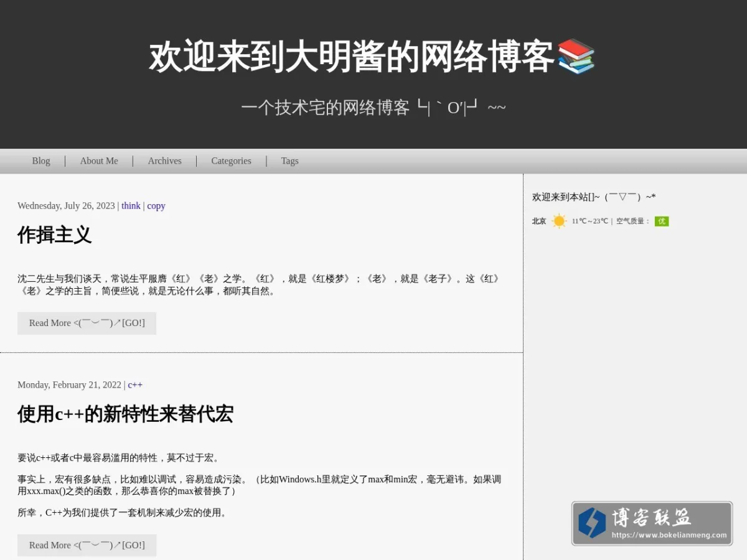Click the paragraph starting 事实上，宏有很多缺点
The width and height of the screenshot is (747, 560).
point(259,485)
